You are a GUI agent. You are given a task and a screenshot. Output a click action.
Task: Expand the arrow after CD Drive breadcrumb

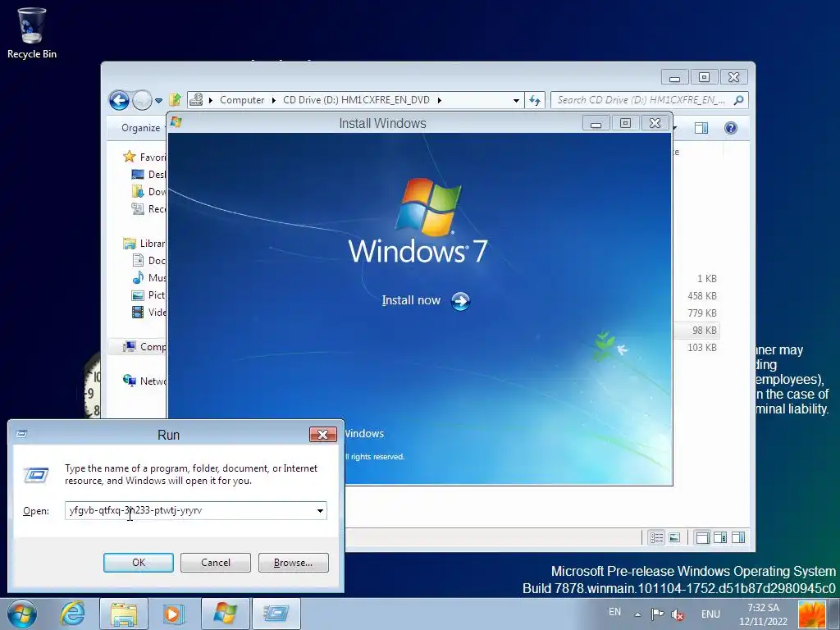click(440, 100)
